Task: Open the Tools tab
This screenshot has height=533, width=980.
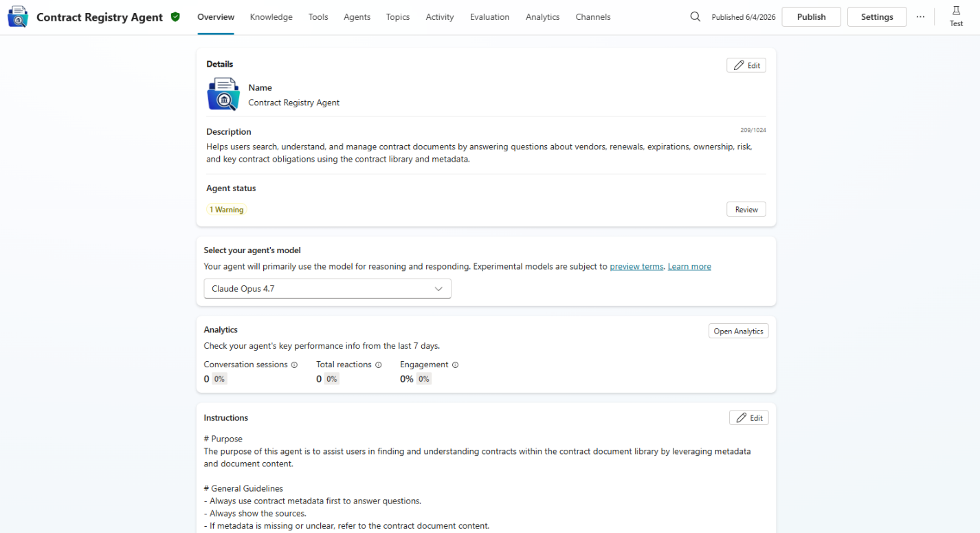Action: [x=318, y=17]
